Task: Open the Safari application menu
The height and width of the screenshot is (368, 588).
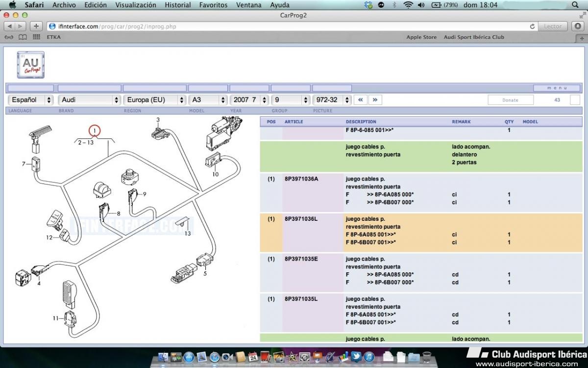Action: click(34, 5)
